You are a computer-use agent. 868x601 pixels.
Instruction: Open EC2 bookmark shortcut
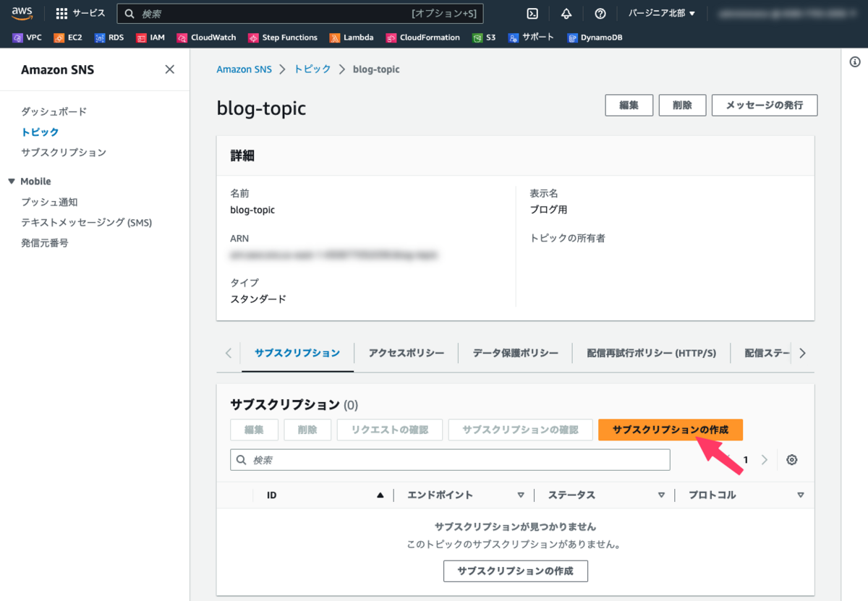(x=68, y=38)
